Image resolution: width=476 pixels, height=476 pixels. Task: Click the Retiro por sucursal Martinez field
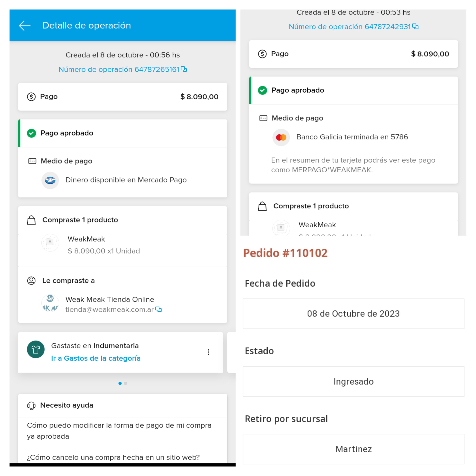[353, 449]
